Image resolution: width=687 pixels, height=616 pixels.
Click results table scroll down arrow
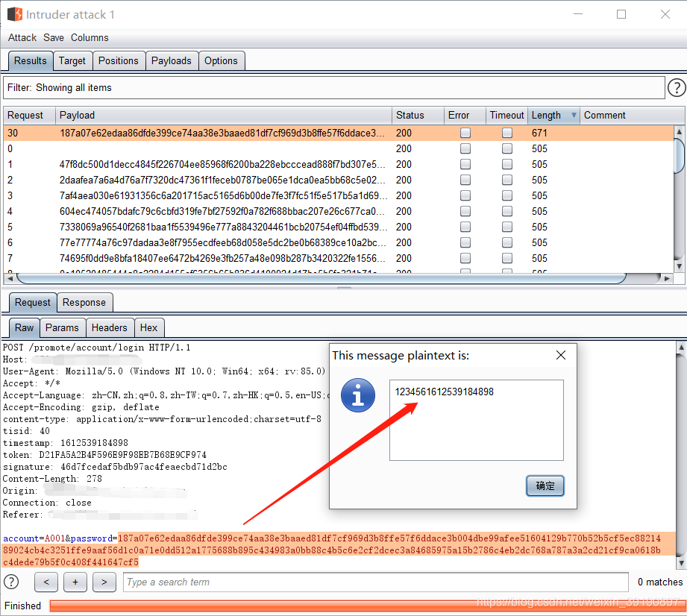tap(679, 266)
